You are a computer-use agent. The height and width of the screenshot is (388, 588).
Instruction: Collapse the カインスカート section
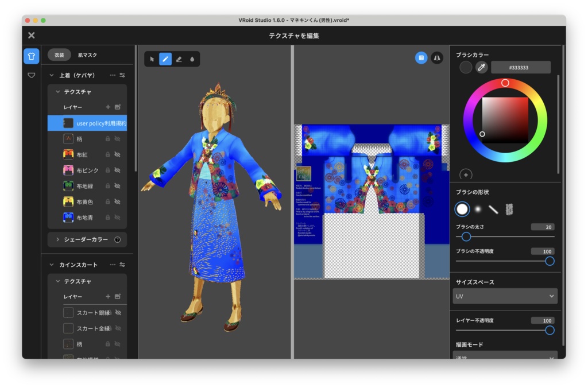[x=52, y=265]
